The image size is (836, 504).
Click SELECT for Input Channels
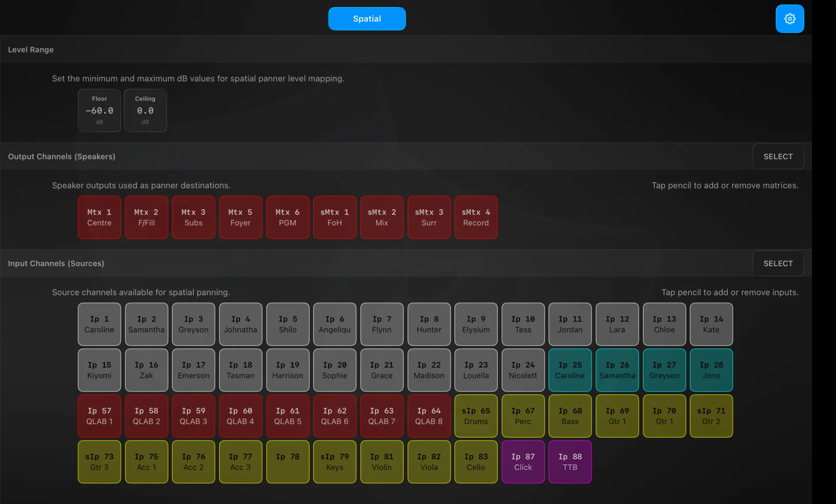click(778, 263)
